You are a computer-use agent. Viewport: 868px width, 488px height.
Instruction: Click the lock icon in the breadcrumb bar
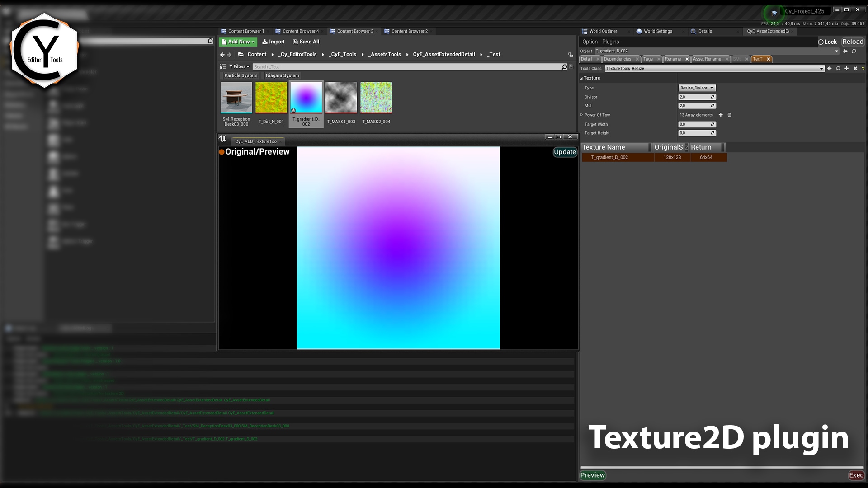[571, 54]
